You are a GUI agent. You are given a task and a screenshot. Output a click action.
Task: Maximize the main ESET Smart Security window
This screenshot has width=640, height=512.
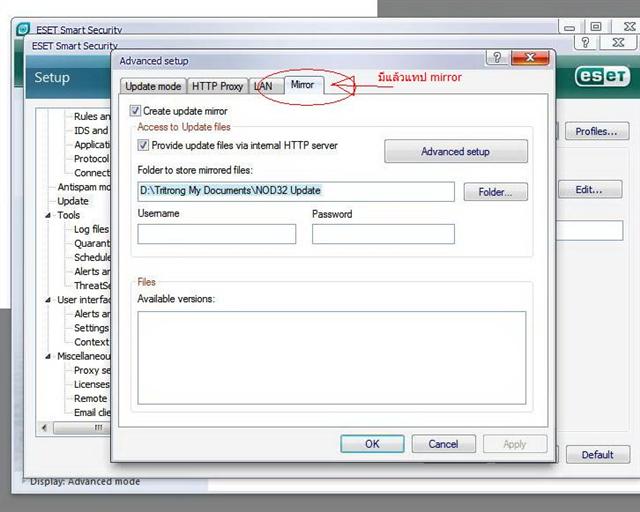[596, 27]
